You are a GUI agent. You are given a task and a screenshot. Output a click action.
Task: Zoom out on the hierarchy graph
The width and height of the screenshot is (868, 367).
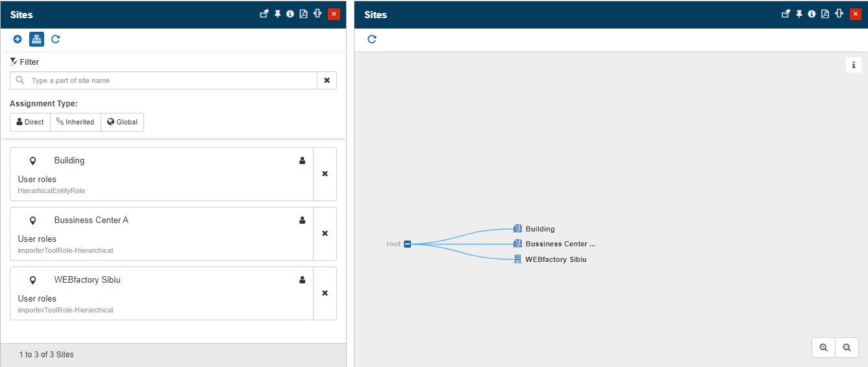pos(847,348)
